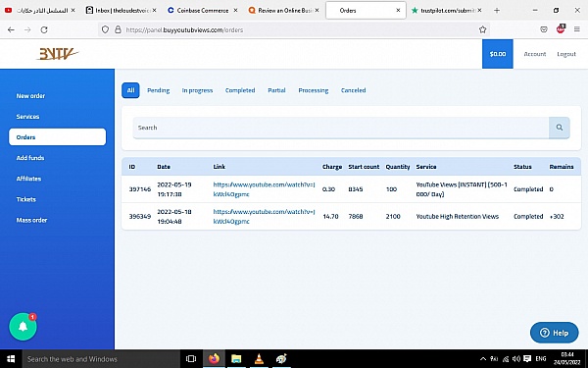Viewport: 588px width, 368px height.
Task: Click the orders Search input field
Action: pos(341,128)
